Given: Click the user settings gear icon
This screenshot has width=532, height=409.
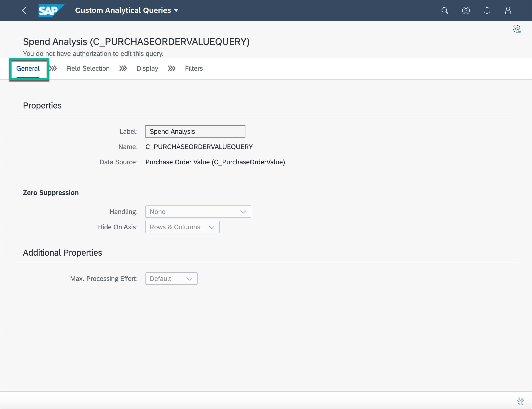Looking at the screenshot, I should click(516, 29).
